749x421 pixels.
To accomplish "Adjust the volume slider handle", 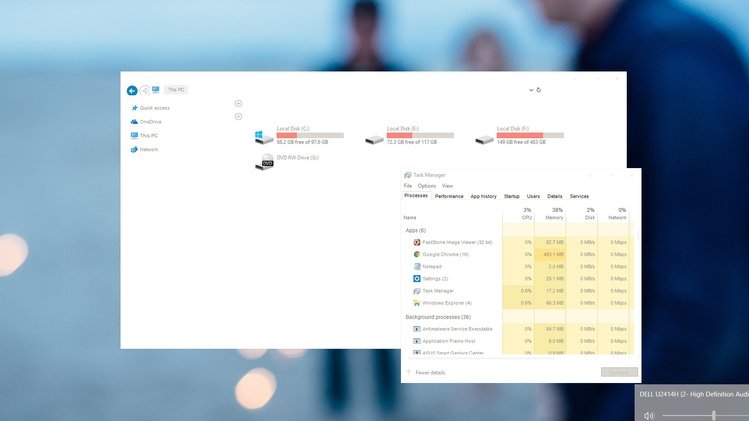I will point(714,415).
